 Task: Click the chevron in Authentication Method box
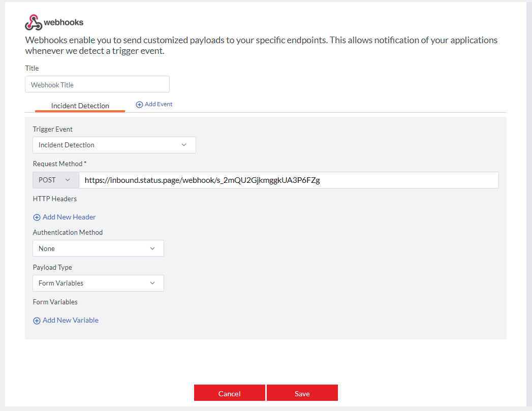[152, 248]
